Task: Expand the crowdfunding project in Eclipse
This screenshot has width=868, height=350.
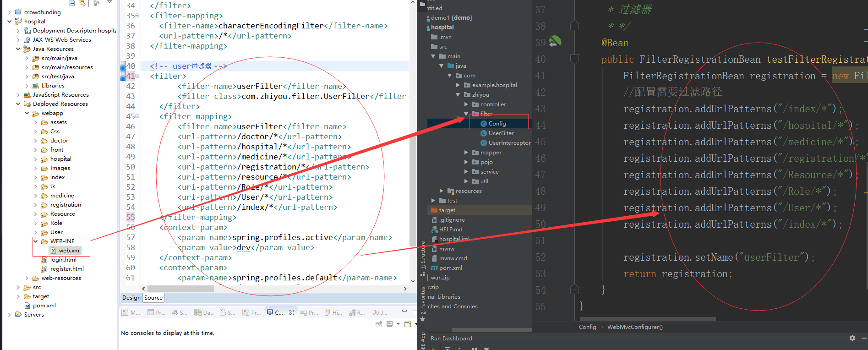Action: [10, 12]
